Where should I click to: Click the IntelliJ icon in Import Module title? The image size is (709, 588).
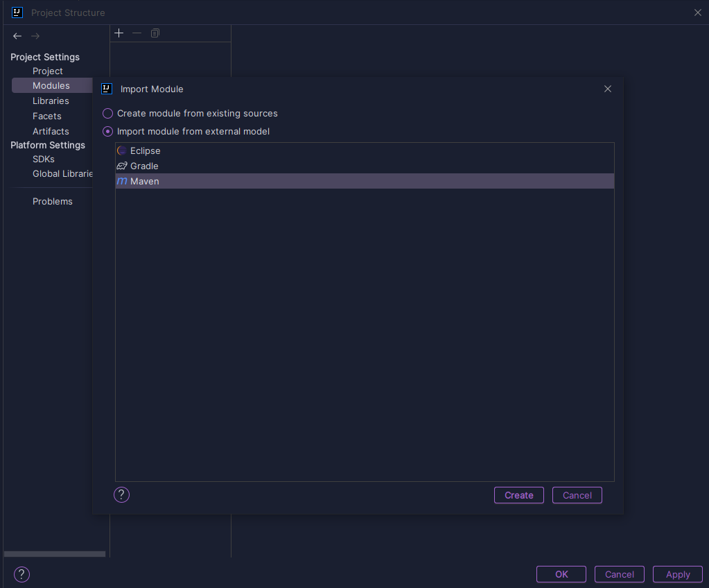pyautogui.click(x=107, y=89)
